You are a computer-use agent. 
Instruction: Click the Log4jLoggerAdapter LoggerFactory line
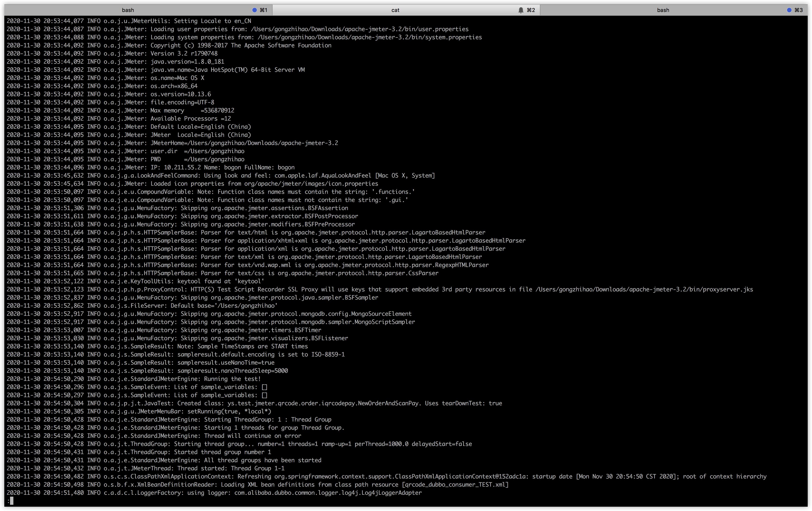(x=214, y=492)
